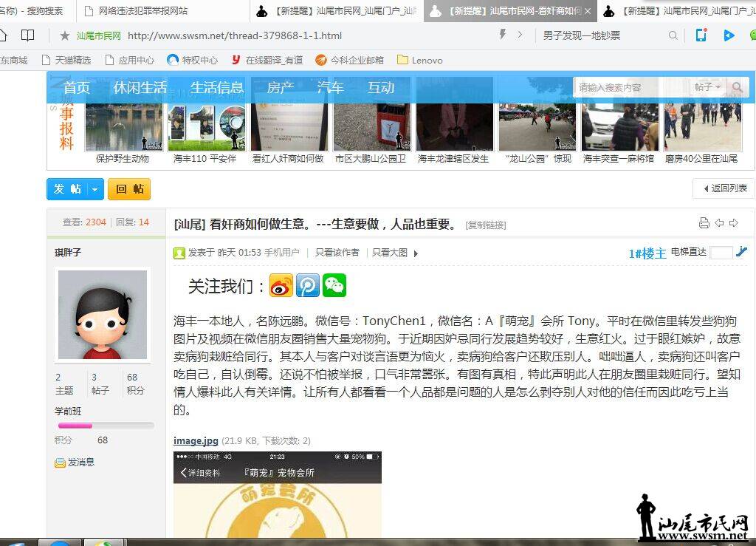Open the attached 『萌宠』宠物会所 phone screenshot image
The image size is (756, 546).
tap(278, 494)
